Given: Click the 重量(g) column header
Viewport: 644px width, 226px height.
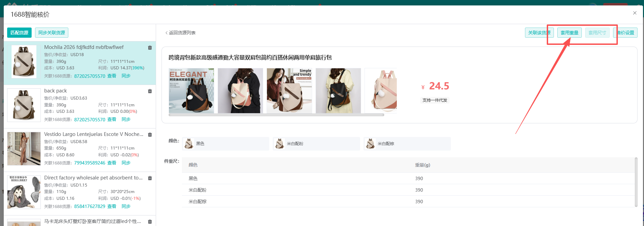Looking at the screenshot, I should [x=423, y=165].
